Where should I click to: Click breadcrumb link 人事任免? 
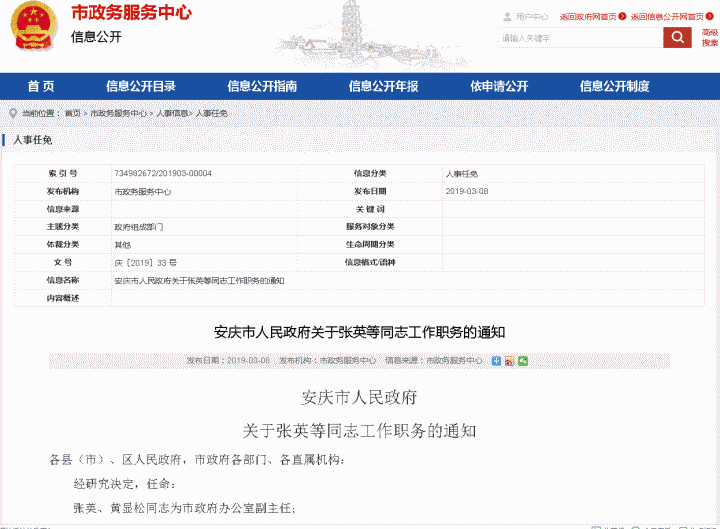[x=212, y=113]
